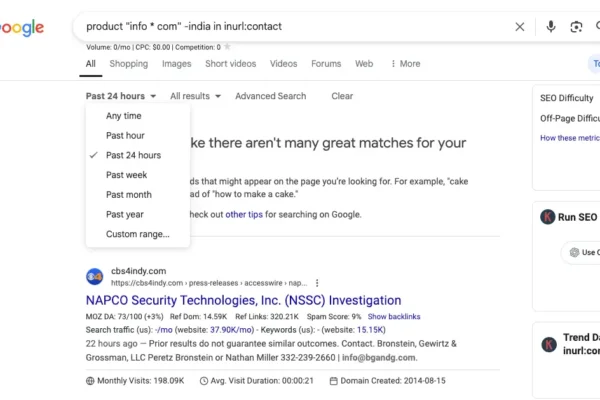600x400 pixels.
Task: Click the calendar icon beside Domain Created
Action: 334,381
